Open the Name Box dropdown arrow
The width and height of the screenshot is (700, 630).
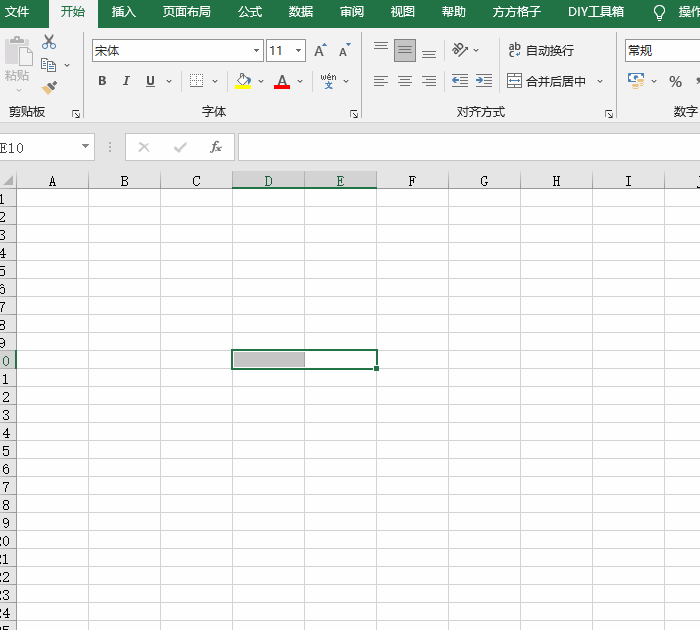(x=85, y=146)
